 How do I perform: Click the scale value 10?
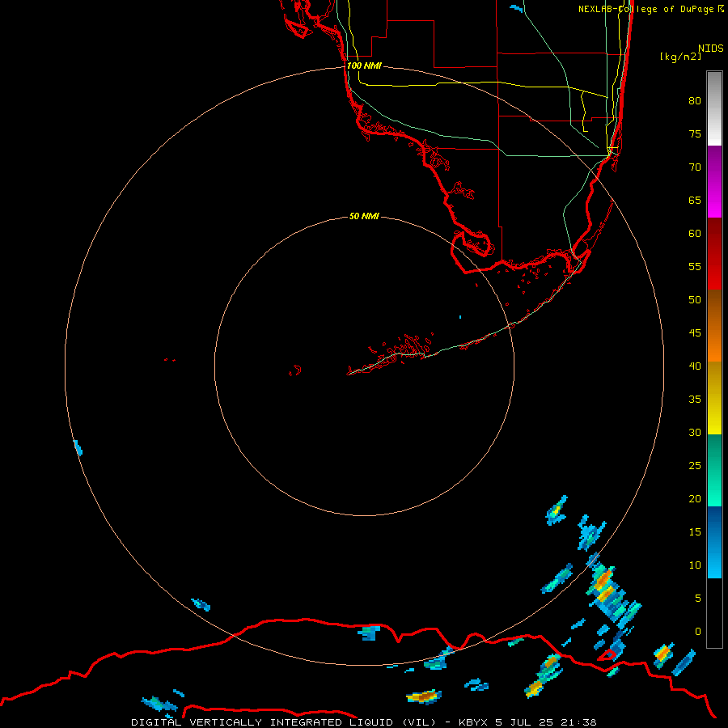point(695,565)
